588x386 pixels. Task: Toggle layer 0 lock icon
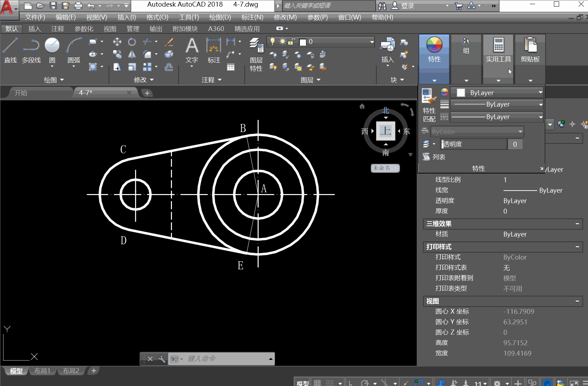(x=292, y=42)
